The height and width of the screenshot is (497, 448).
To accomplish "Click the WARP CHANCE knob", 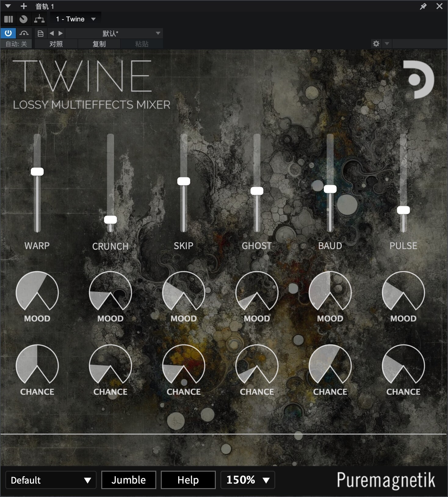I will pos(37,364).
